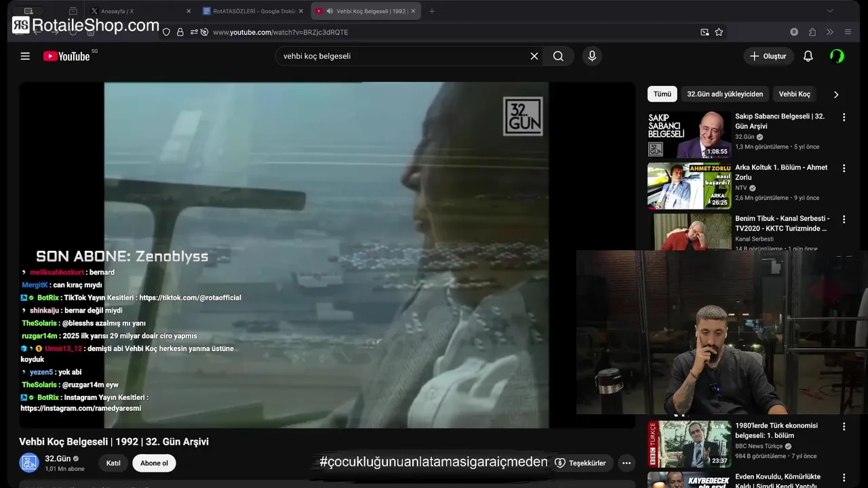Open more actions three-dot button below video
868x488 pixels.
click(627, 463)
